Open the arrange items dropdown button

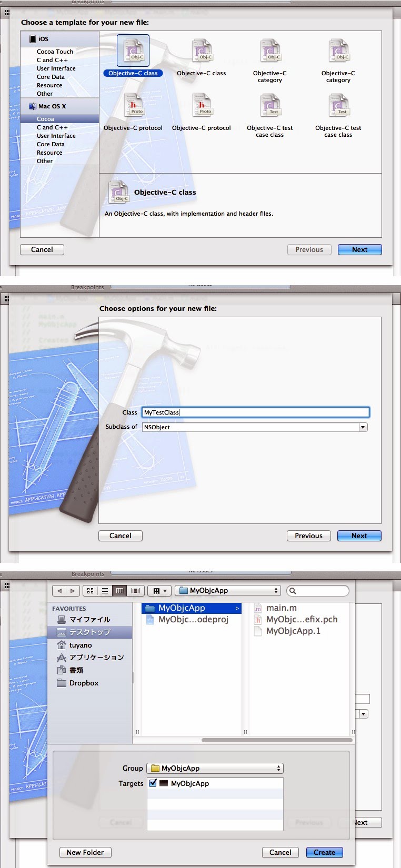[159, 591]
